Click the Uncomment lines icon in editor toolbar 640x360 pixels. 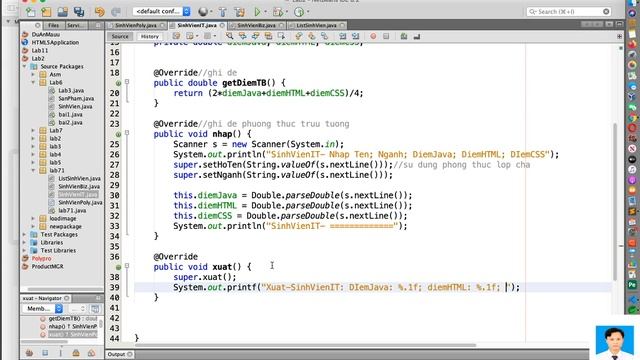[417, 36]
